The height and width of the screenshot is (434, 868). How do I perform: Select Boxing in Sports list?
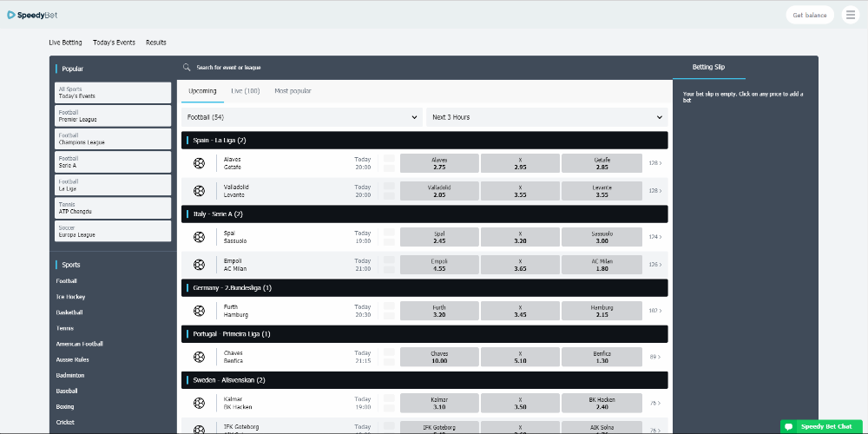[65, 406]
